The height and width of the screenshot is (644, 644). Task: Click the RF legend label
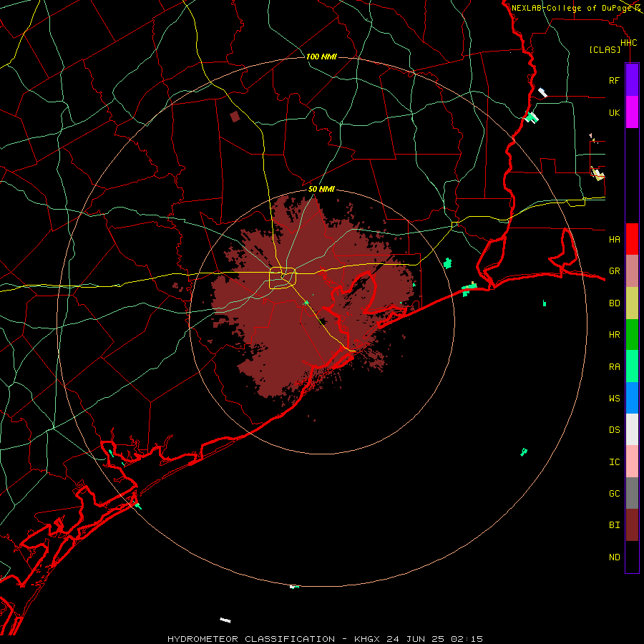click(614, 80)
